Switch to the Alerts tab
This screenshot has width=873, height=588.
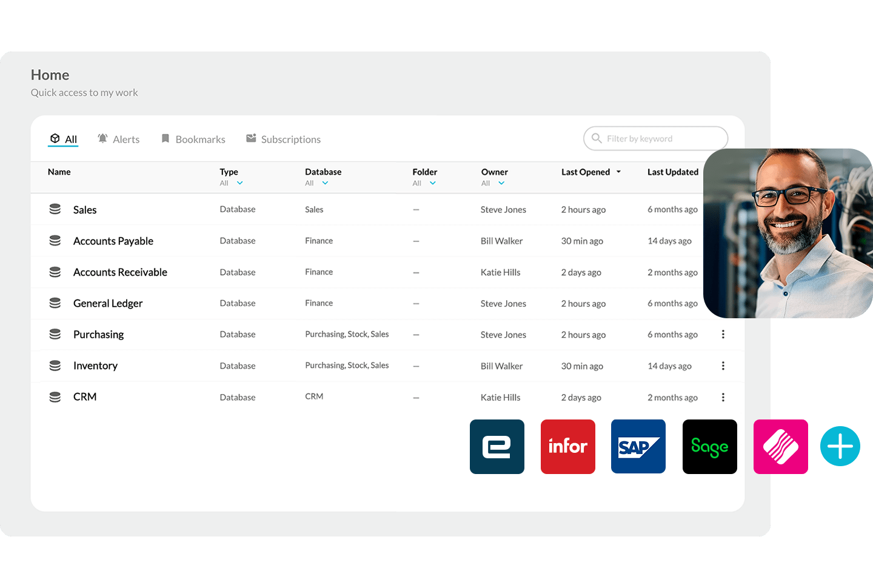pyautogui.click(x=119, y=139)
